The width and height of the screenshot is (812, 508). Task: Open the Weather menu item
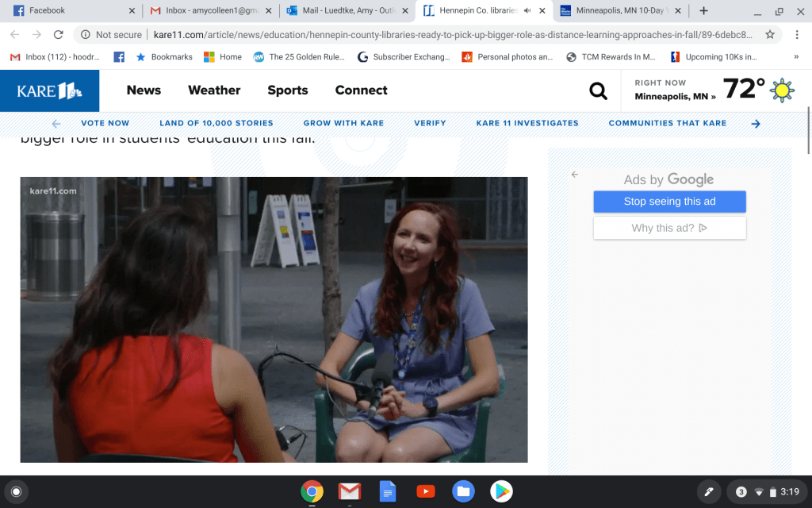click(214, 90)
